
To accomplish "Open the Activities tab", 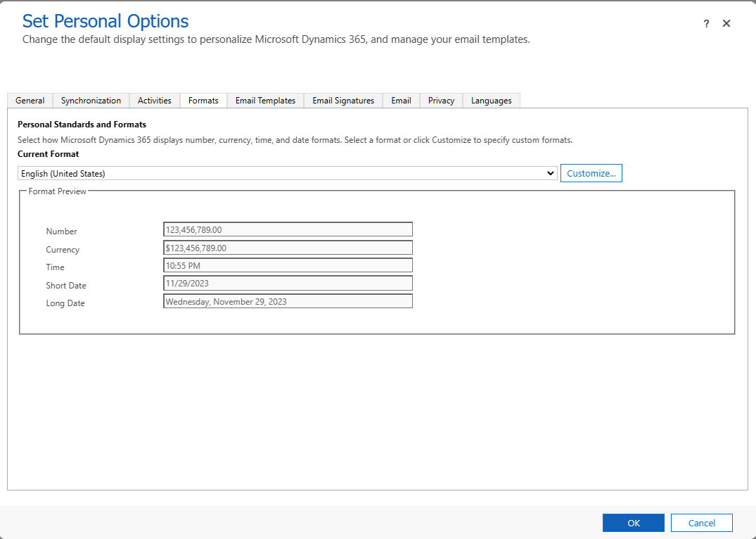I will (154, 100).
